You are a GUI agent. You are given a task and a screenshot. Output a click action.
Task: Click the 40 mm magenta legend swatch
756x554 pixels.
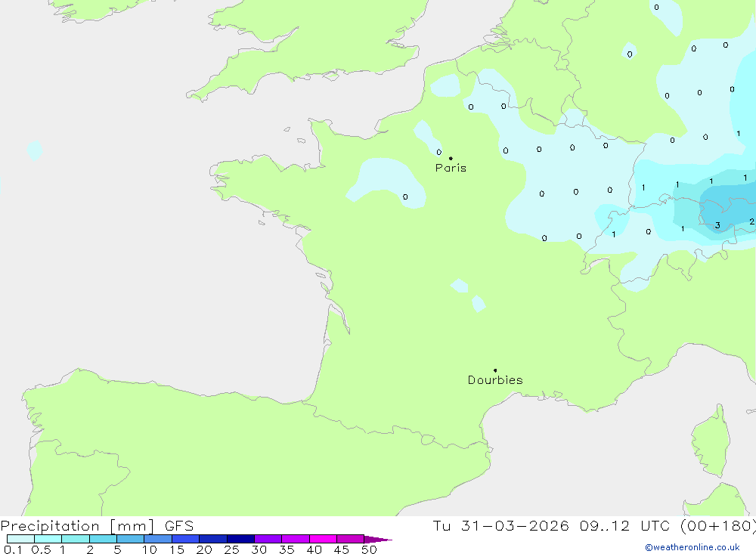pos(323,539)
